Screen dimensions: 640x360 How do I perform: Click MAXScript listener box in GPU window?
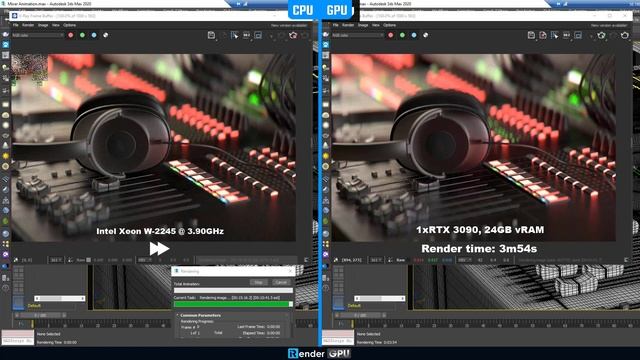point(338,338)
